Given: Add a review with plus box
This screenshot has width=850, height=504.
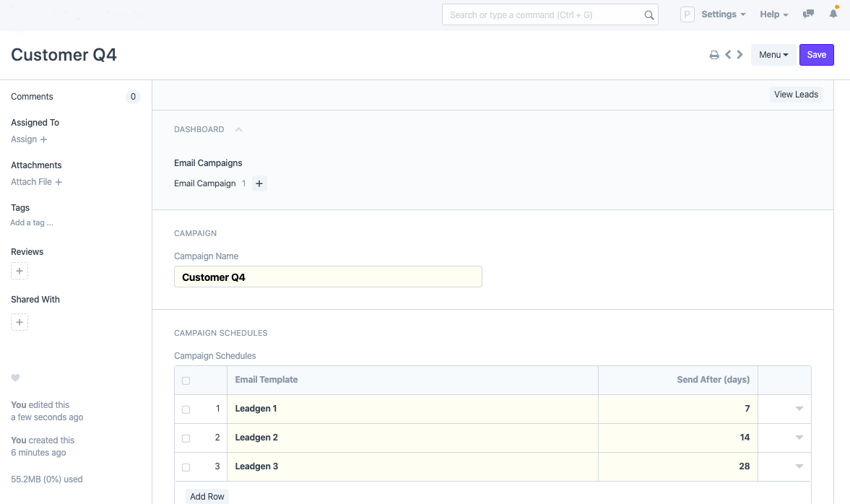Looking at the screenshot, I should (x=19, y=271).
